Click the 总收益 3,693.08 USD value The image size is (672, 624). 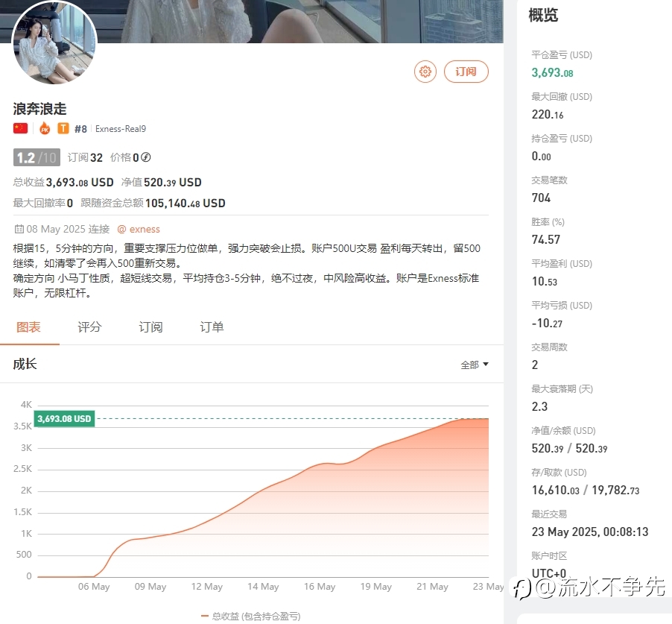tap(63, 182)
